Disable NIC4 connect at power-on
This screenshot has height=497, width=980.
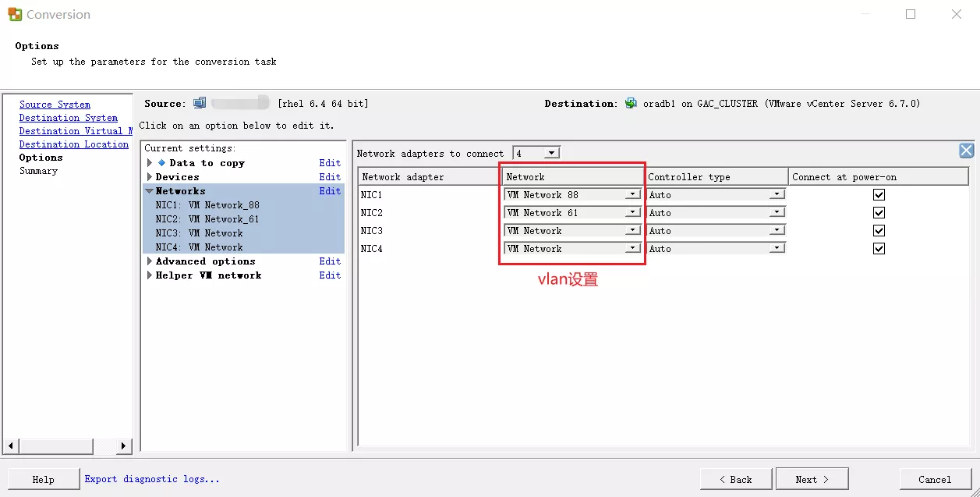tap(879, 249)
